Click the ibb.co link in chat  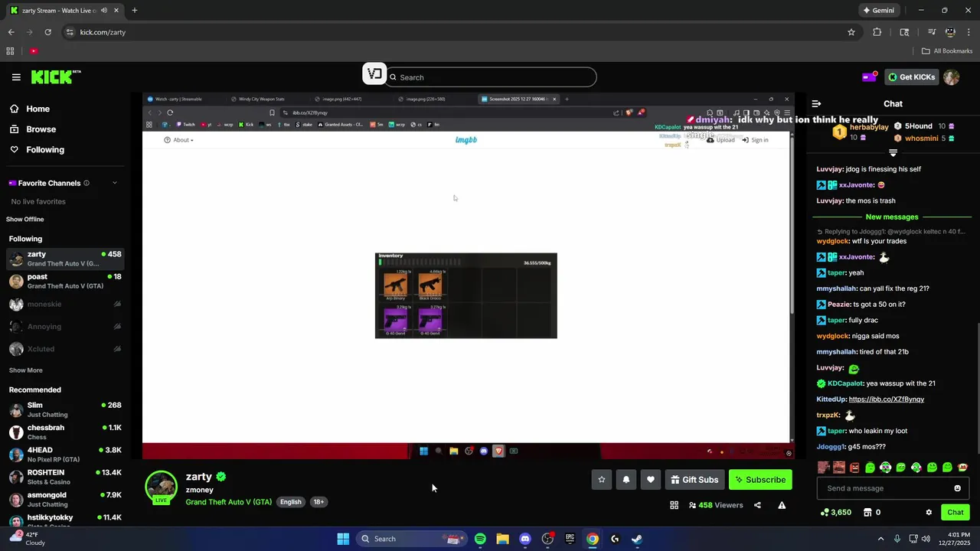[886, 399]
